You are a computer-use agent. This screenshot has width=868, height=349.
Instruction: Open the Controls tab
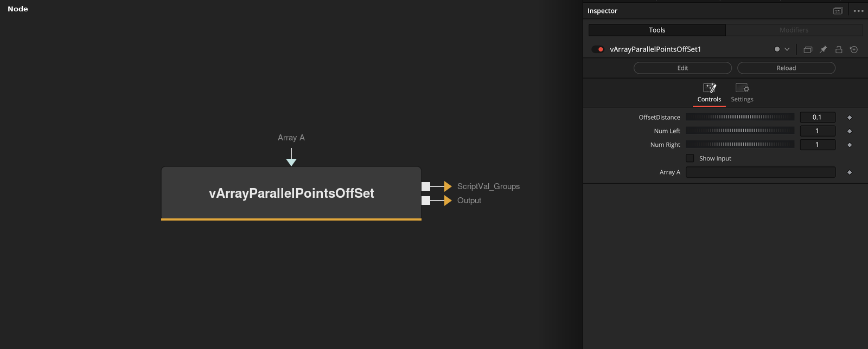tap(709, 93)
